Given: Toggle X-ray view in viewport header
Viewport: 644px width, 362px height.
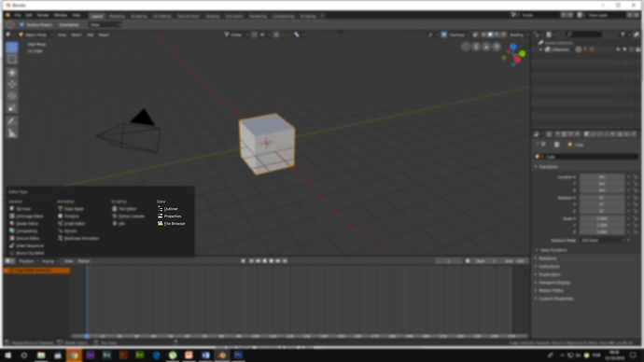Looking at the screenshot, I should (476, 35).
